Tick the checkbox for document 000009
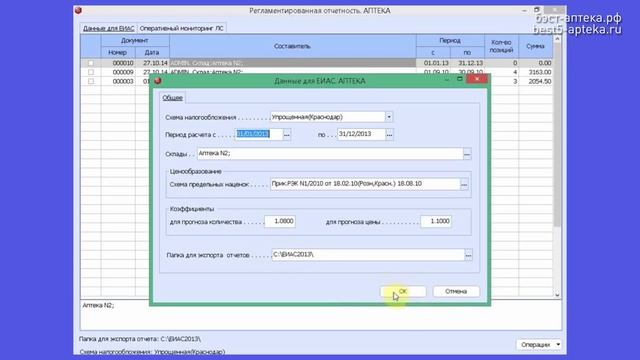The image size is (640, 360). point(91,72)
